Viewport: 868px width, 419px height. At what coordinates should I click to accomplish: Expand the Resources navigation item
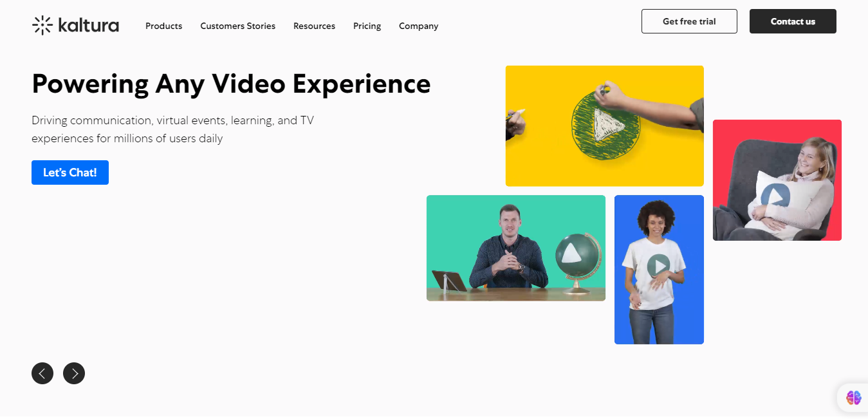314,26
